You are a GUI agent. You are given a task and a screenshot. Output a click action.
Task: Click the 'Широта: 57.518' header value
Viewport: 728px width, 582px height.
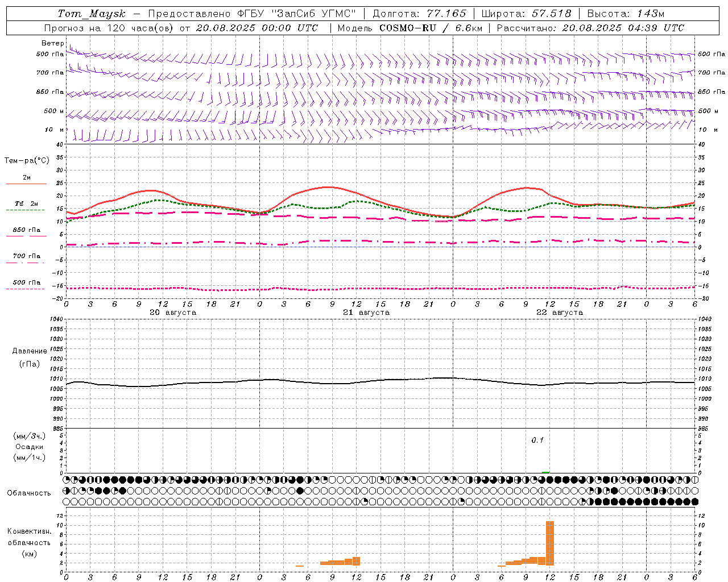(526, 14)
